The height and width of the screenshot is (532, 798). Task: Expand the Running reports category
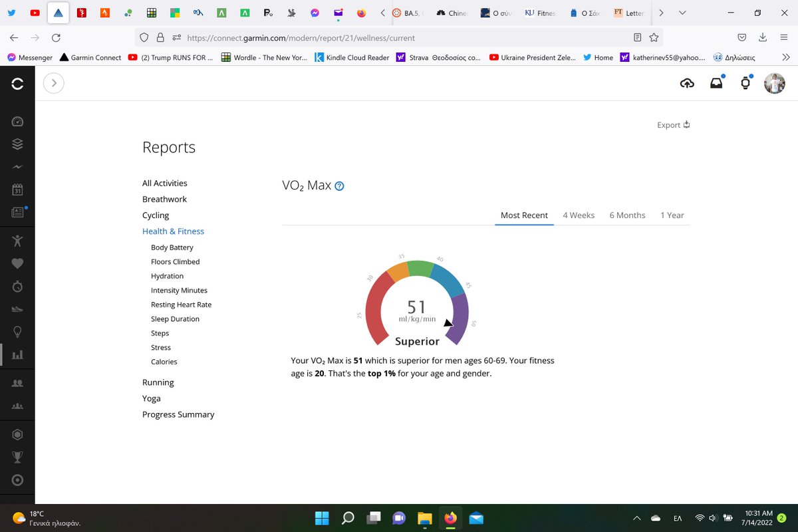[x=158, y=382]
